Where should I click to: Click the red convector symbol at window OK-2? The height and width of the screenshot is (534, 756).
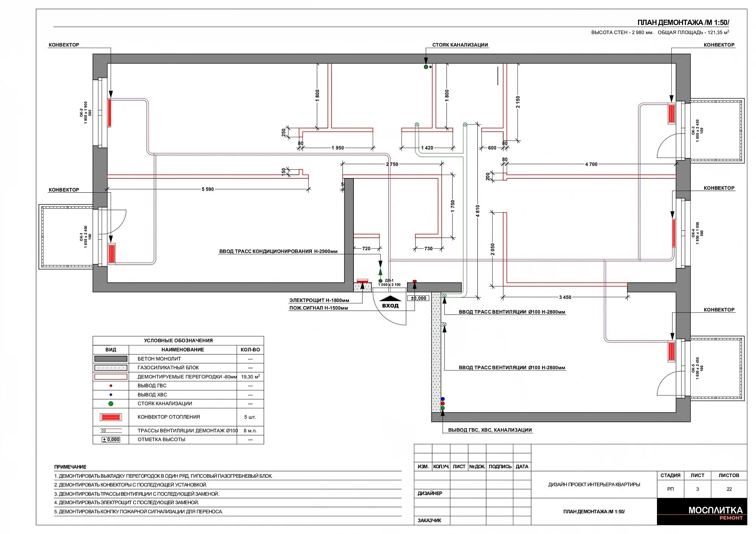pos(110,113)
